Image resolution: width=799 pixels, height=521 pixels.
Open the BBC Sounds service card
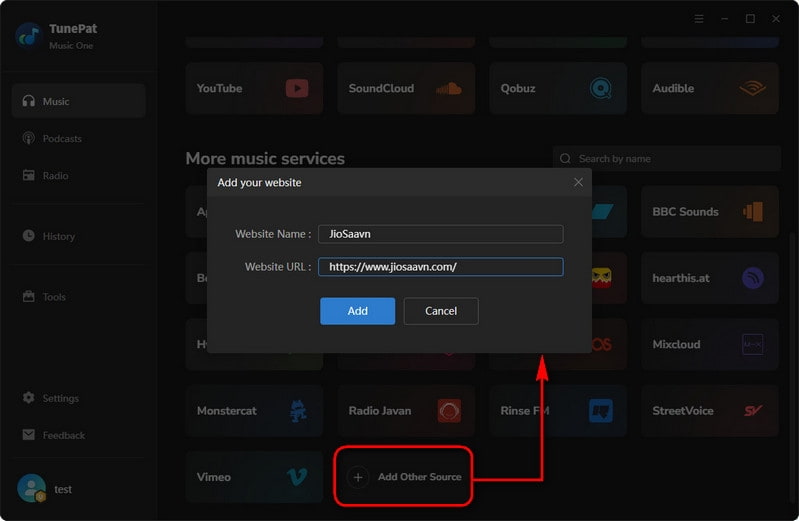(709, 212)
